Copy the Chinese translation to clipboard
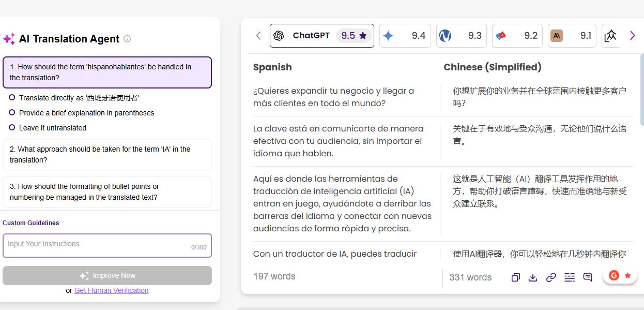This screenshot has width=644, height=310. [515, 277]
